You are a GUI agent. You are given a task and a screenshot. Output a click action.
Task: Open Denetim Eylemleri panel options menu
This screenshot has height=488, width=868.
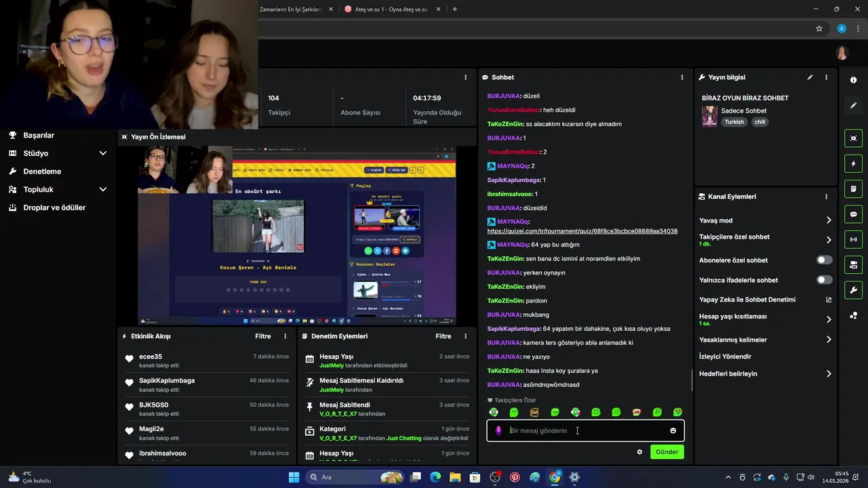pyautogui.click(x=465, y=336)
